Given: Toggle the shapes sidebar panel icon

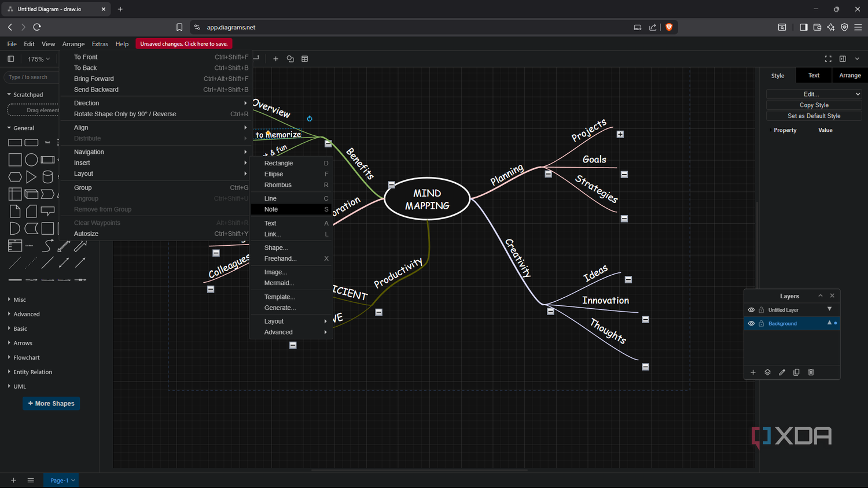Looking at the screenshot, I should (x=10, y=59).
